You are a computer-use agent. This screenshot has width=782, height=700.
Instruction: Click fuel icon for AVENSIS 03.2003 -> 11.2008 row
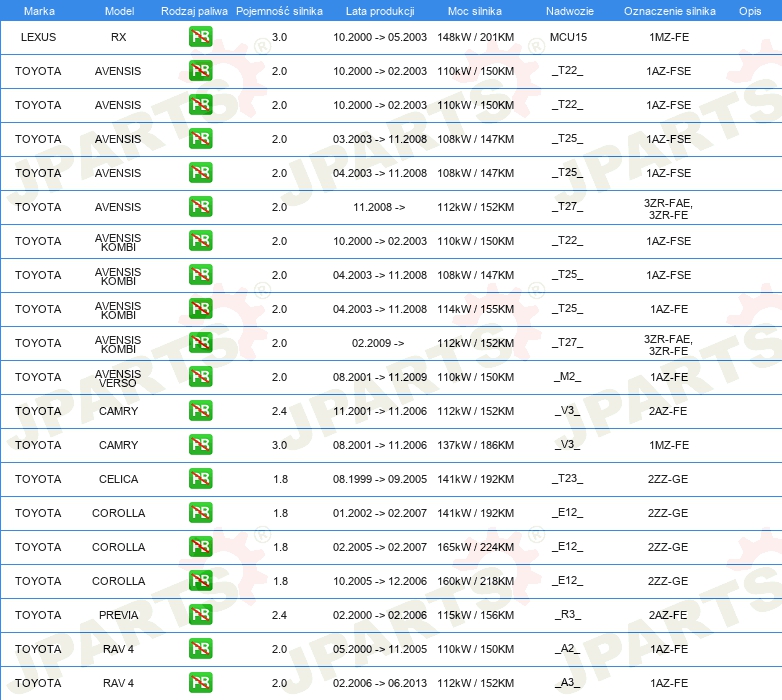pos(200,139)
